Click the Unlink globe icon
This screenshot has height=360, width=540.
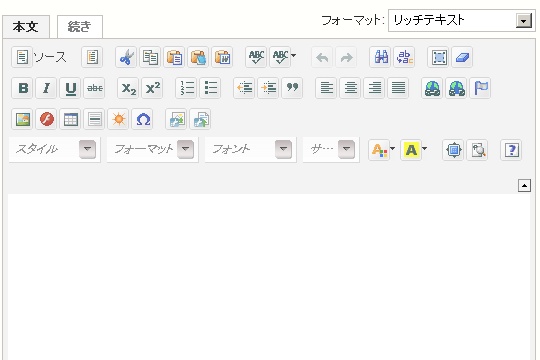(457, 88)
